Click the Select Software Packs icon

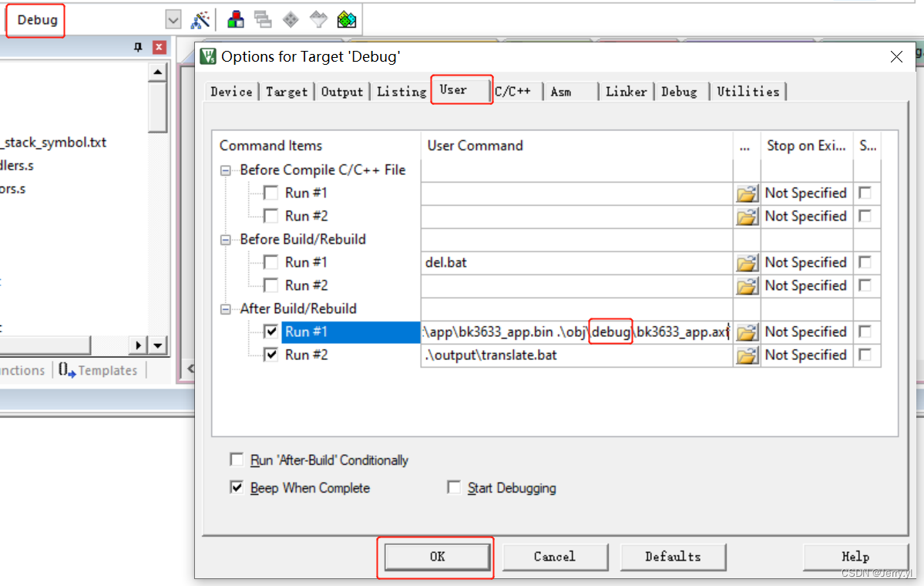point(318,20)
